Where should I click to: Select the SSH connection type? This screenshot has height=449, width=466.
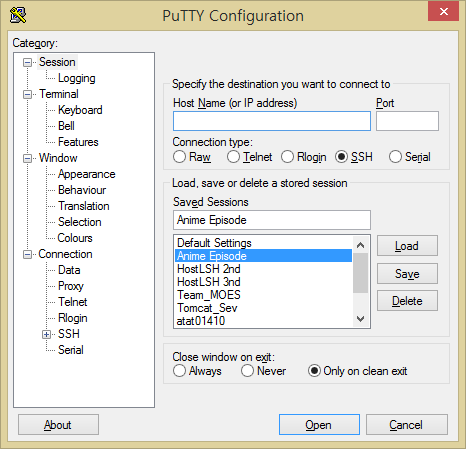[341, 156]
